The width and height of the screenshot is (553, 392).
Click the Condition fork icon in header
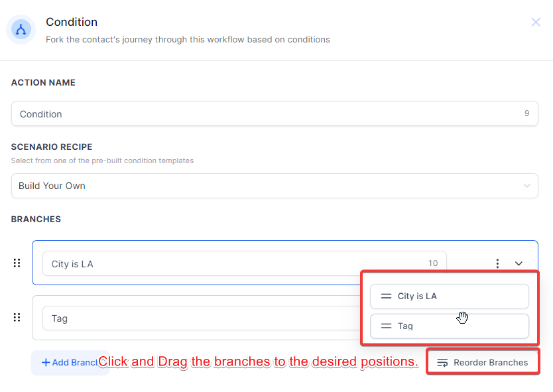(21, 30)
